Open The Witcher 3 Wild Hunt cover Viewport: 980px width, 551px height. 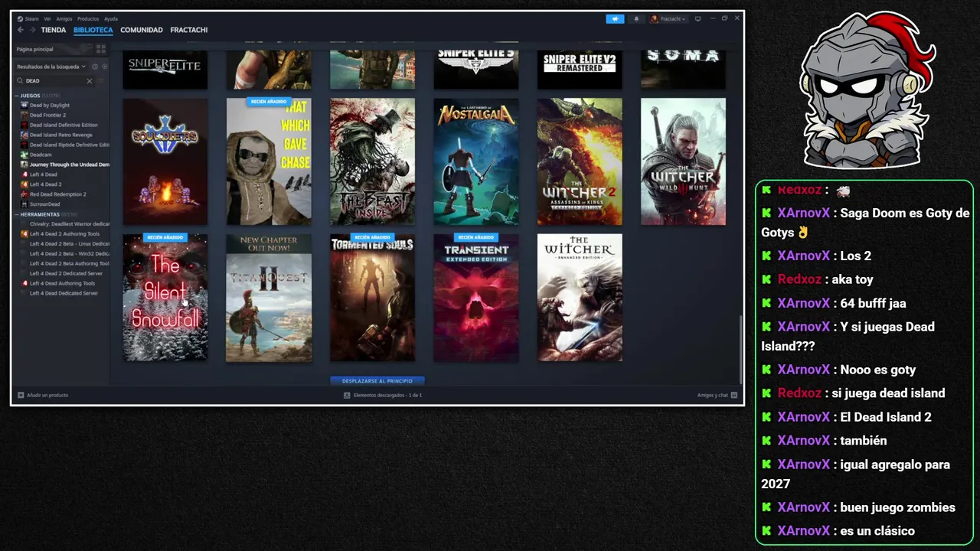point(683,161)
